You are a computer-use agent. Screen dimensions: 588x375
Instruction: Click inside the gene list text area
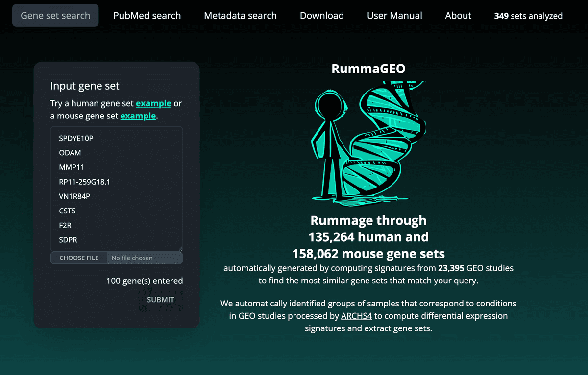tap(117, 189)
